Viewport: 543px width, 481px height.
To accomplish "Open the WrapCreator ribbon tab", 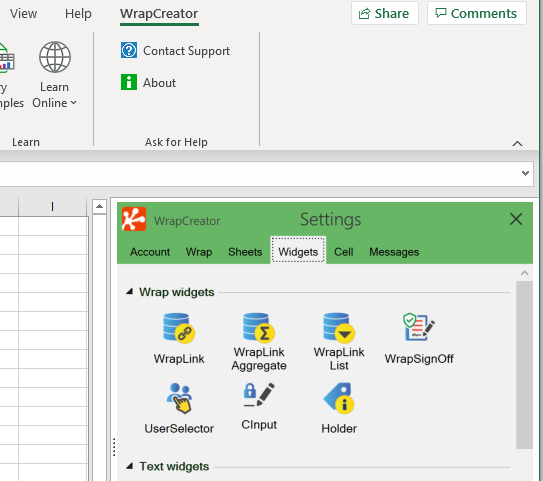I will [159, 14].
